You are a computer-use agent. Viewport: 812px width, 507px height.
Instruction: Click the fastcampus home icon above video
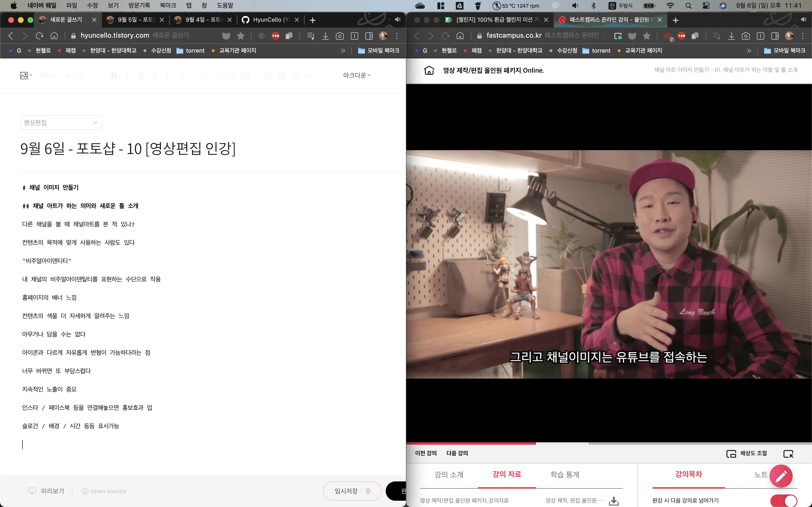coord(429,70)
